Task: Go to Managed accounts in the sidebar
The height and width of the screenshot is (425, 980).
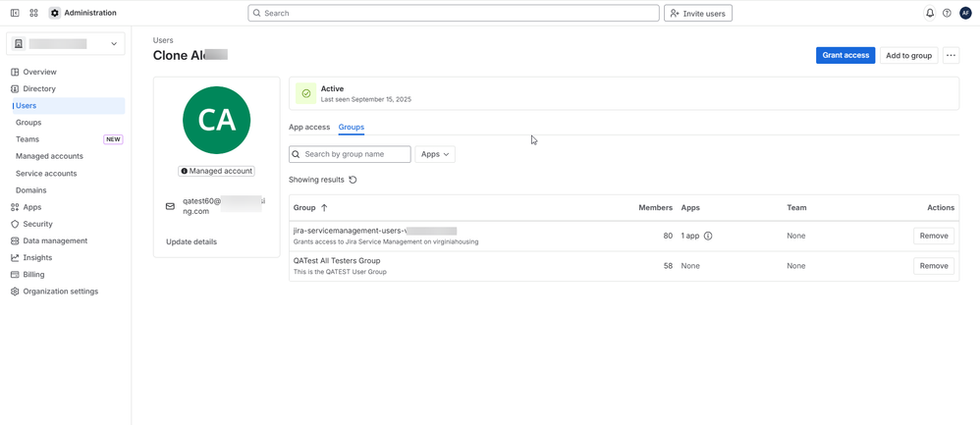Action: click(49, 156)
